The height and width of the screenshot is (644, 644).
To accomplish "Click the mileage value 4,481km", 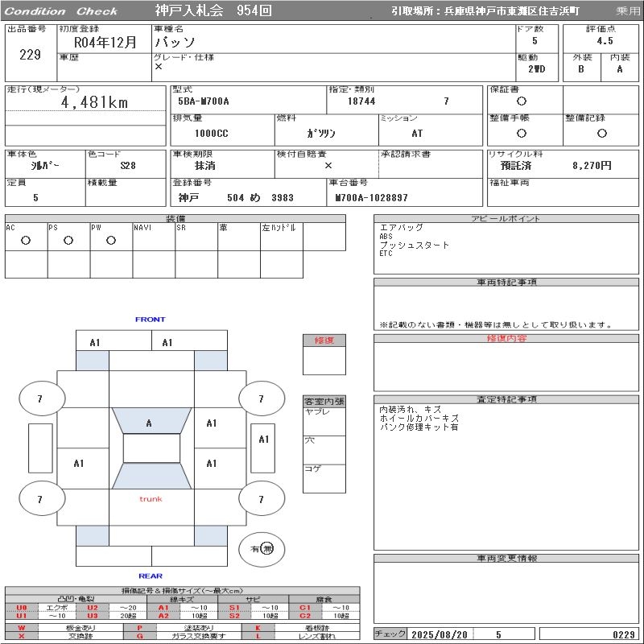I will [x=94, y=102].
